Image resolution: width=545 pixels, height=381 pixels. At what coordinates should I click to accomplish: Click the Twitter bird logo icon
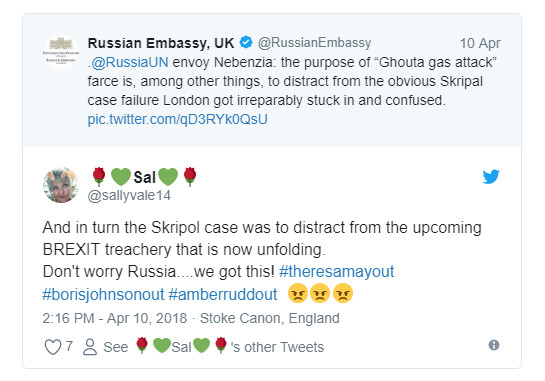pyautogui.click(x=491, y=177)
